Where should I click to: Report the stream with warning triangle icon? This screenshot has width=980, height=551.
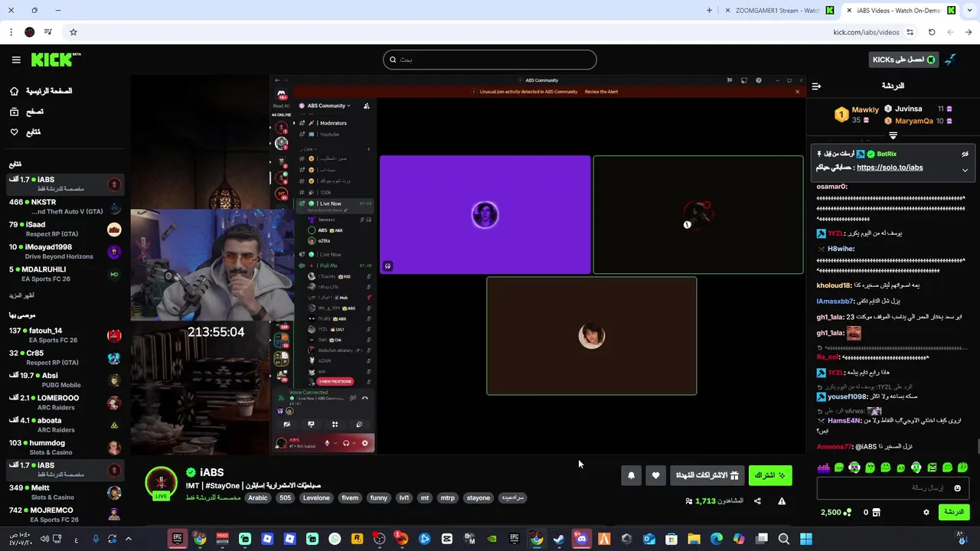pyautogui.click(x=782, y=501)
